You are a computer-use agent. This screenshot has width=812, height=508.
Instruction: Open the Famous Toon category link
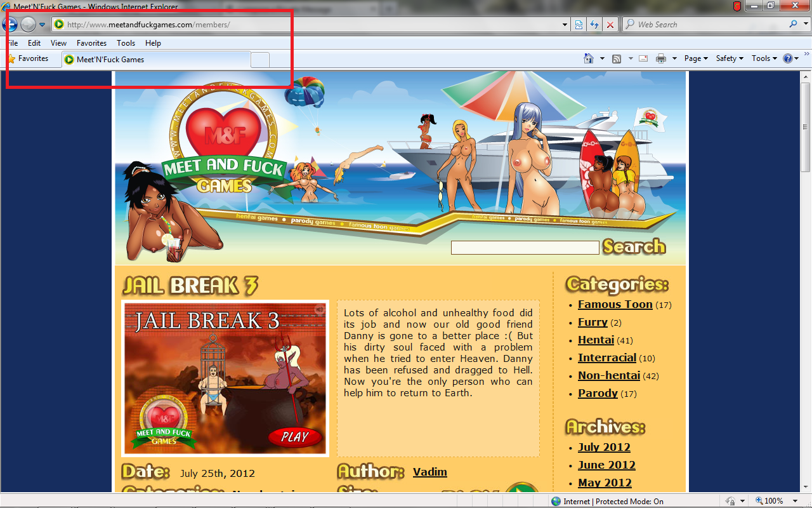(x=615, y=304)
